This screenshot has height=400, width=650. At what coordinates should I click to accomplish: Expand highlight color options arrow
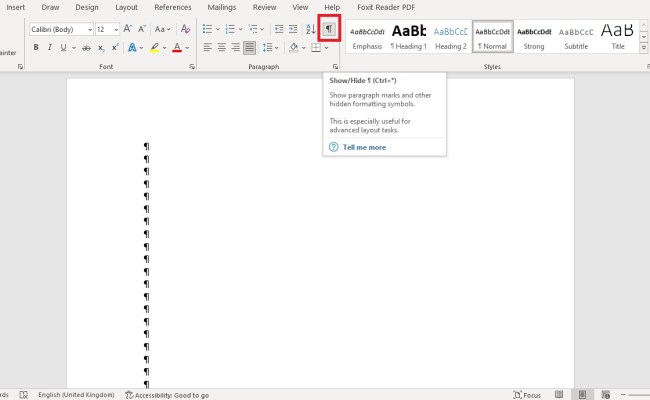[x=165, y=48]
